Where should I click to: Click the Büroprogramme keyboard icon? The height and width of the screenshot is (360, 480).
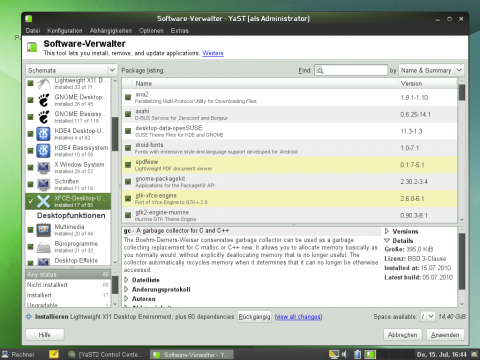[x=44, y=247]
